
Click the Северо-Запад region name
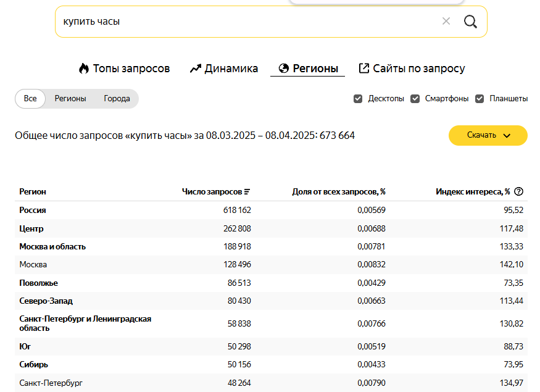click(x=46, y=301)
